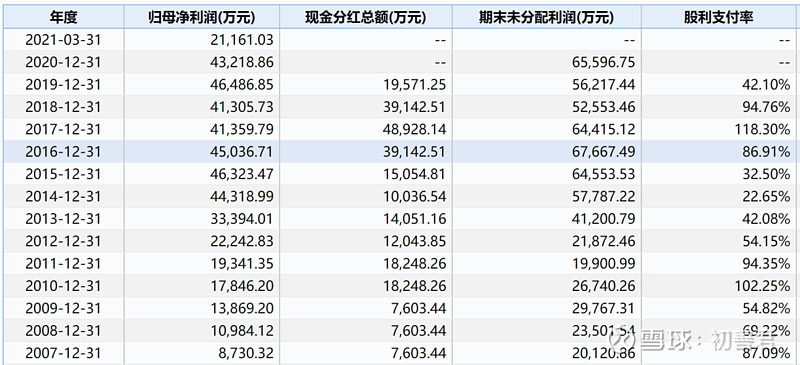The image size is (800, 365).
Task: Click the 年度 column header
Action: (63, 17)
